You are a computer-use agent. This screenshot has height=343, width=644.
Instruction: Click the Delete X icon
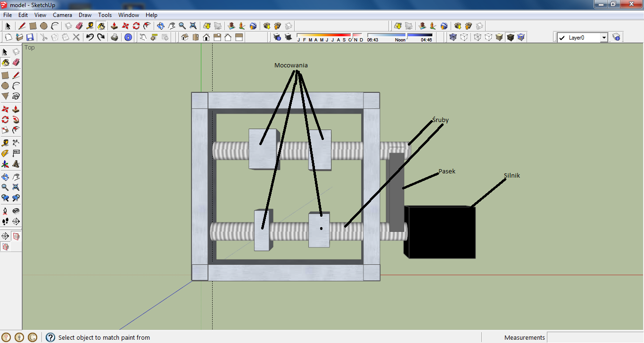click(76, 37)
